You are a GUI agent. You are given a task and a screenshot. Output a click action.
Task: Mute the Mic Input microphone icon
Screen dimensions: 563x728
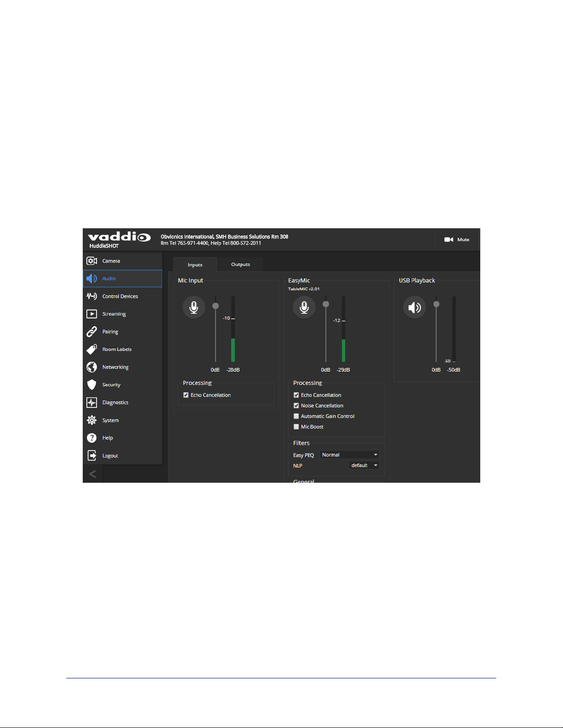coord(194,307)
